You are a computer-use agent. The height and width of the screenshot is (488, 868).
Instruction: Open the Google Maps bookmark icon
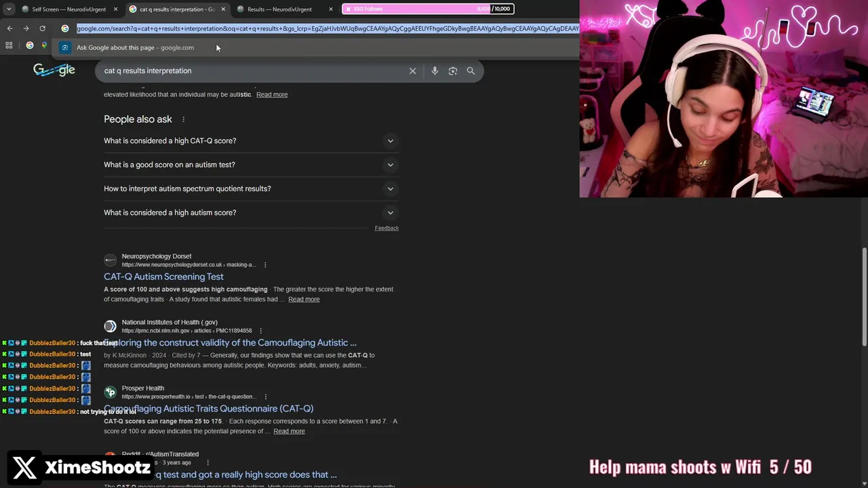click(x=44, y=45)
